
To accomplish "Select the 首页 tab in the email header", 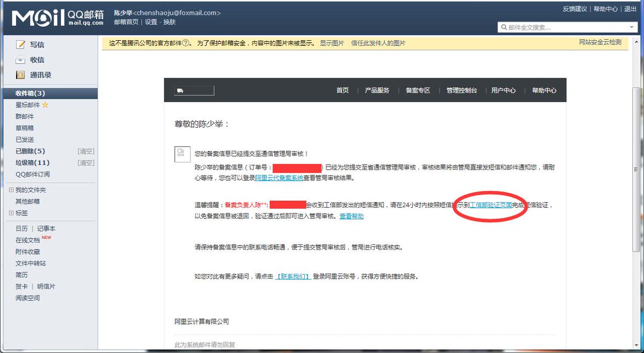I will (343, 91).
